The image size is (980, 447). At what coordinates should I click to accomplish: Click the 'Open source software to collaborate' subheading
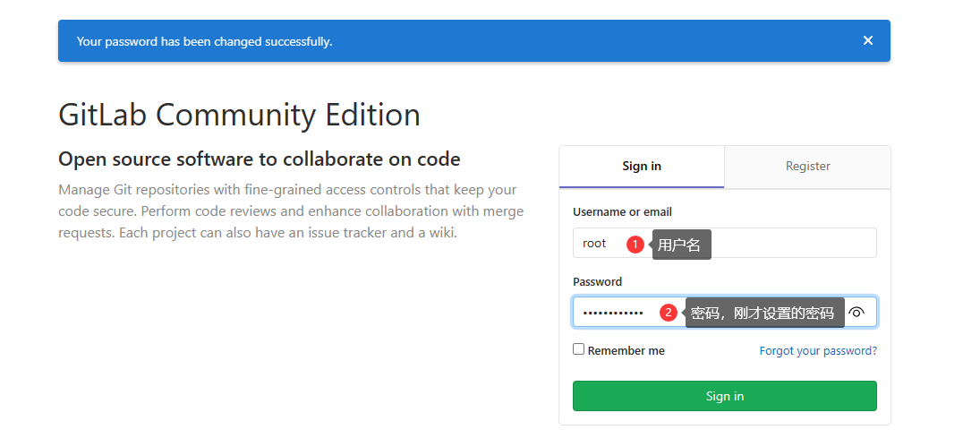click(260, 159)
